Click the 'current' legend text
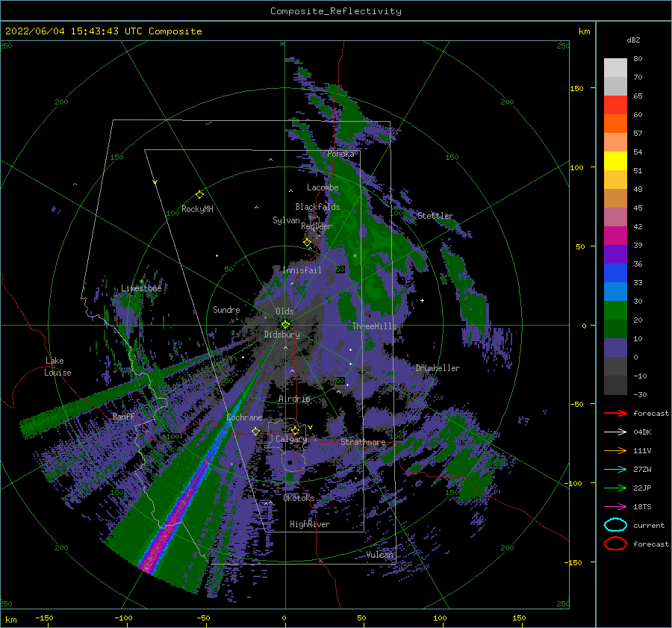 (x=649, y=526)
